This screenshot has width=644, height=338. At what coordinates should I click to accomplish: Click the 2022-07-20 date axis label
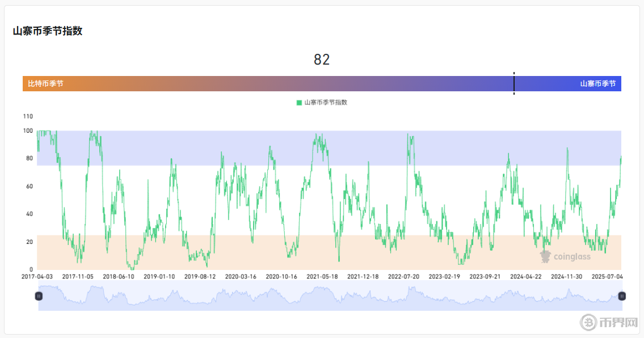coord(403,277)
